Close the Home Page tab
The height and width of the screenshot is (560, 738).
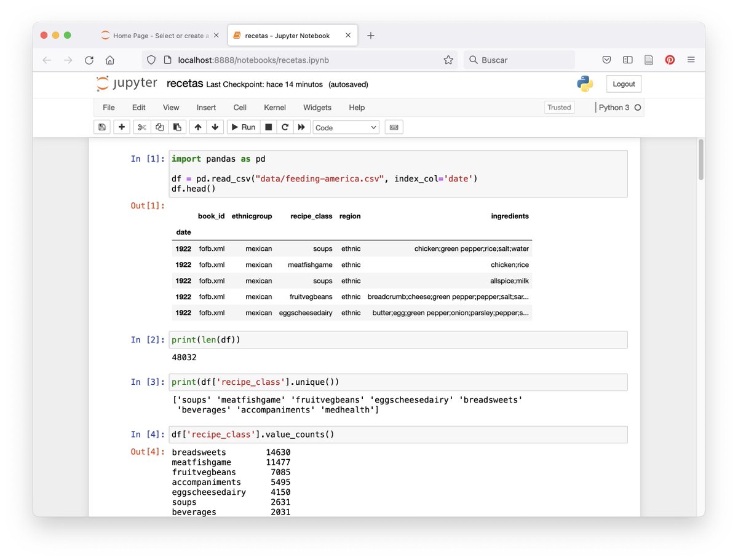tap(216, 36)
